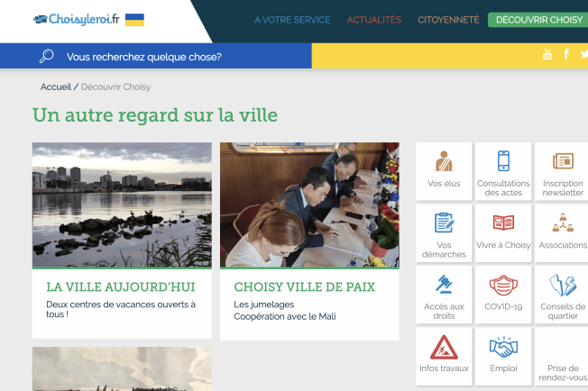
Task: Click the search magnifier icon
Action: [x=47, y=56]
